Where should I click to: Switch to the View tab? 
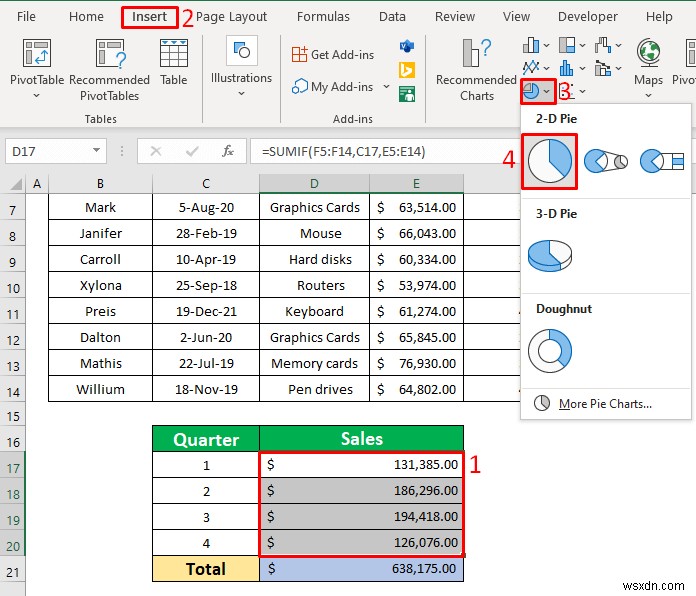tap(516, 17)
